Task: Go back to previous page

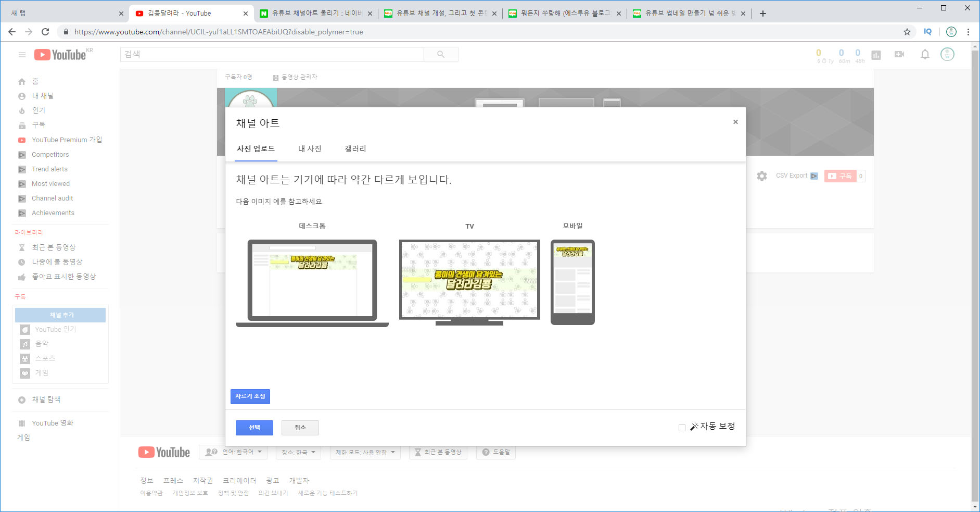Action: pyautogui.click(x=12, y=32)
